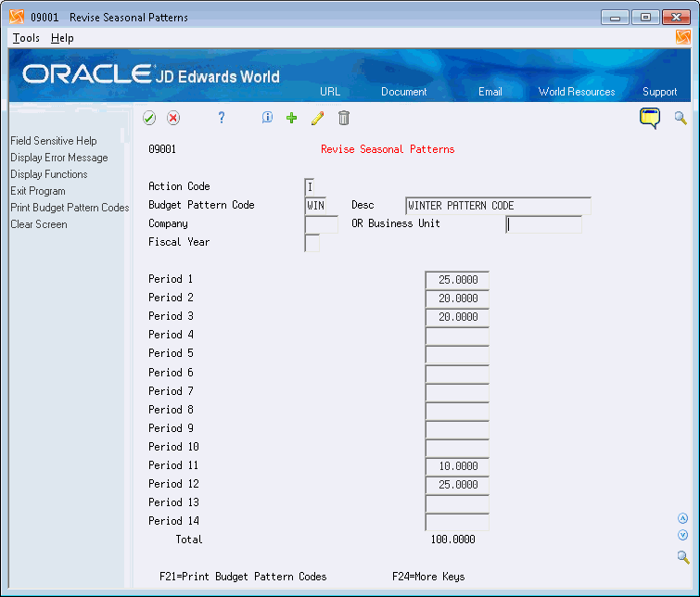The width and height of the screenshot is (700, 597).
Task: Click the 09001 program ID text
Action: point(162,149)
